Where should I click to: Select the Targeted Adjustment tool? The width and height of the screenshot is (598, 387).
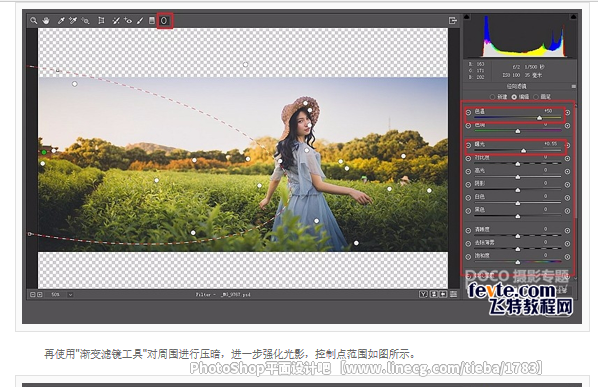pos(86,21)
